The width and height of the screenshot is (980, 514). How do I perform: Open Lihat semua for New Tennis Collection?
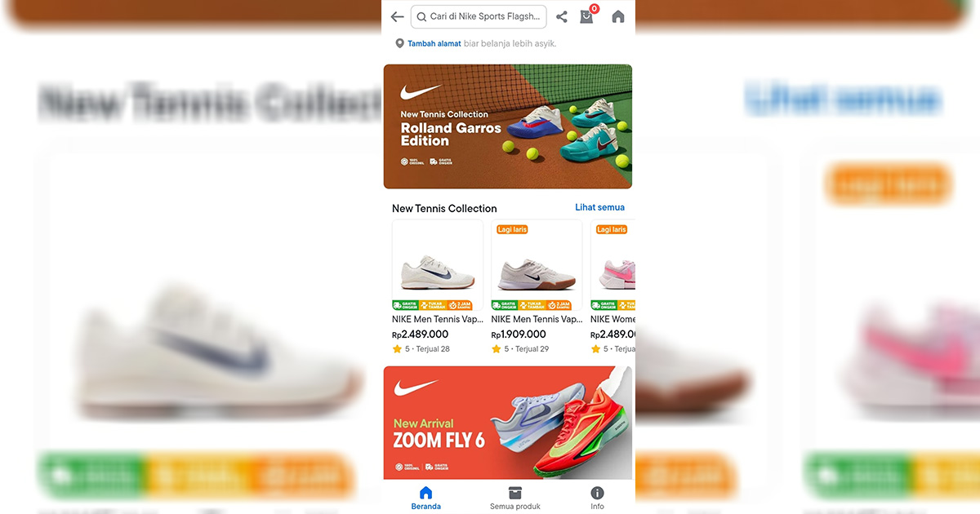coord(599,207)
